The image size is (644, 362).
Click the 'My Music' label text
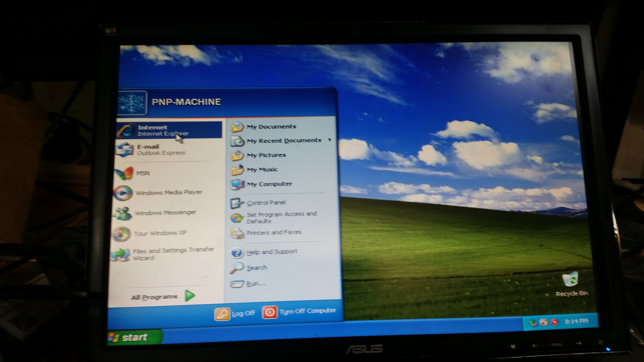[262, 170]
